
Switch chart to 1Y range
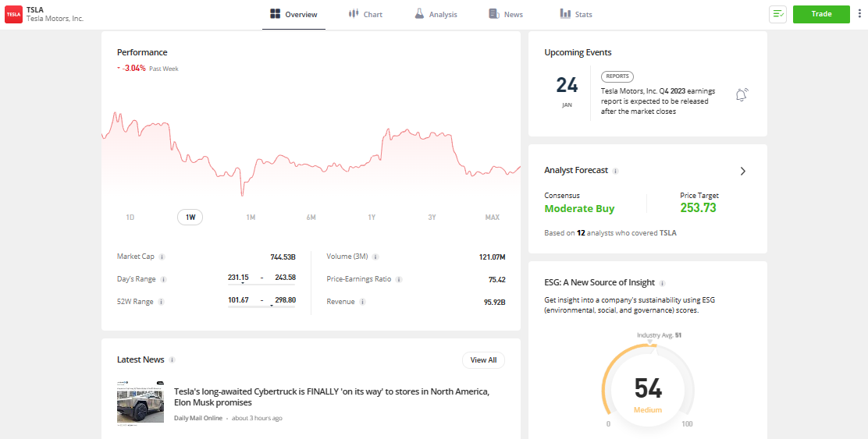372,217
